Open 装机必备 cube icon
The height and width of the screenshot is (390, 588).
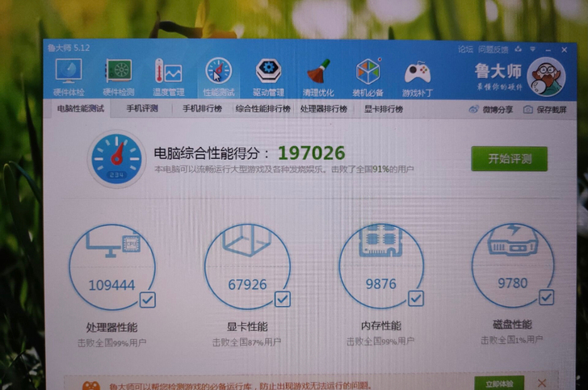(368, 71)
